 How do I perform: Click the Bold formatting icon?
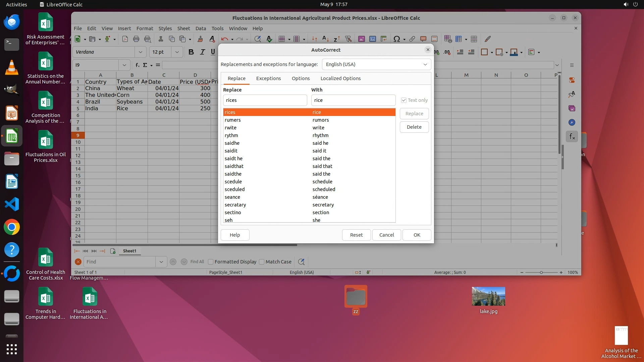pyautogui.click(x=191, y=52)
